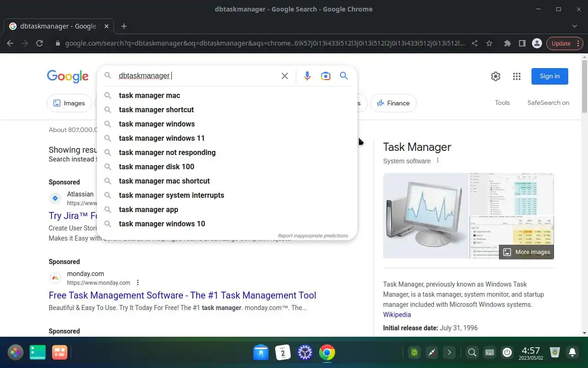Click Report inappropriate predictions
Screen dimensions: 588x368
point(313,236)
